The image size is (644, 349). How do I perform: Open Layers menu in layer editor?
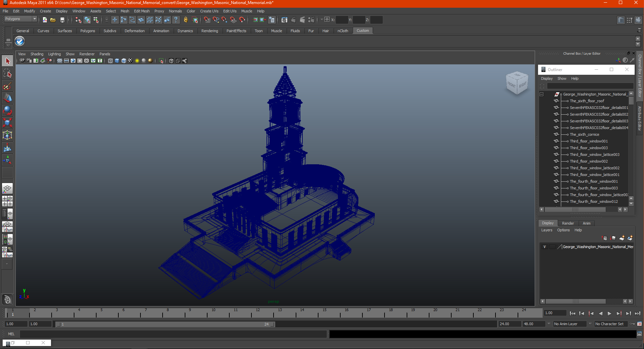tap(546, 230)
